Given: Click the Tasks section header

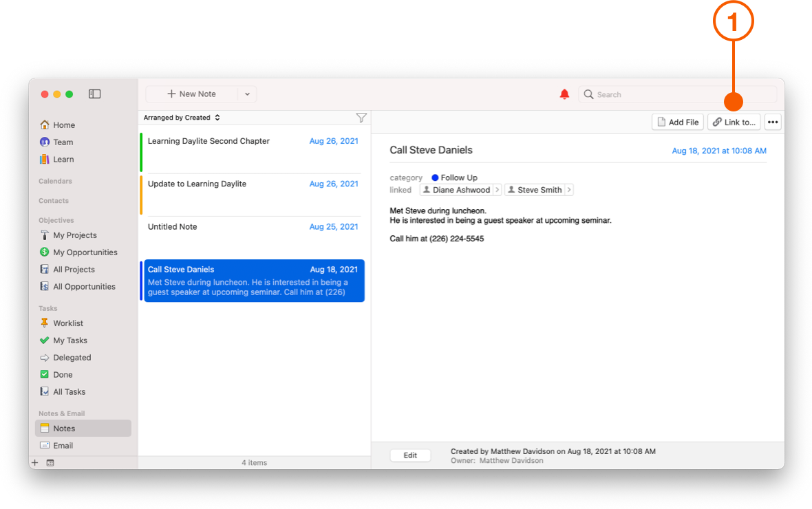Looking at the screenshot, I should point(47,308).
